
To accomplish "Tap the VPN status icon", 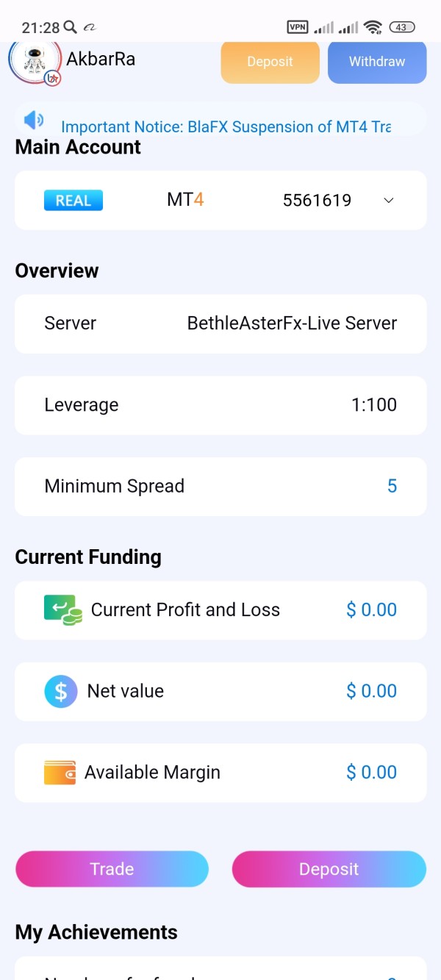I will tap(298, 27).
